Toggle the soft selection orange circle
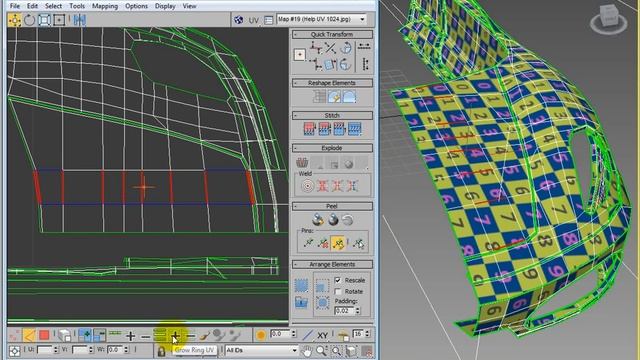Image resolution: width=640 pixels, height=360 pixels. 261,336
